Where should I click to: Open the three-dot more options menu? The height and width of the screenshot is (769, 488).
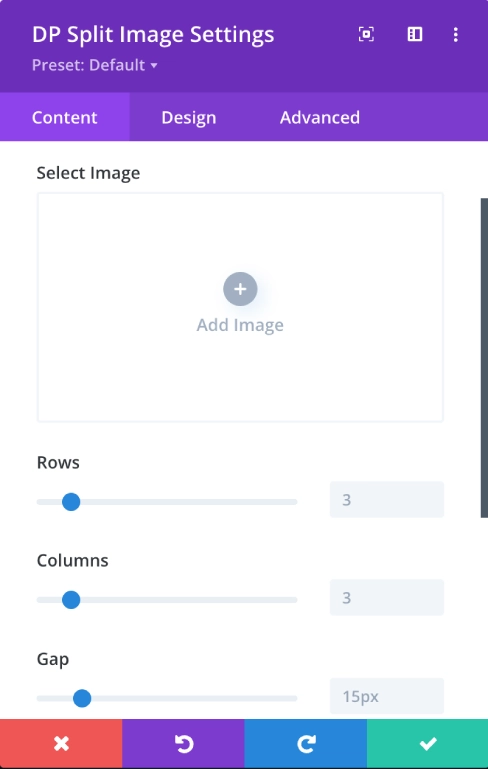click(456, 34)
